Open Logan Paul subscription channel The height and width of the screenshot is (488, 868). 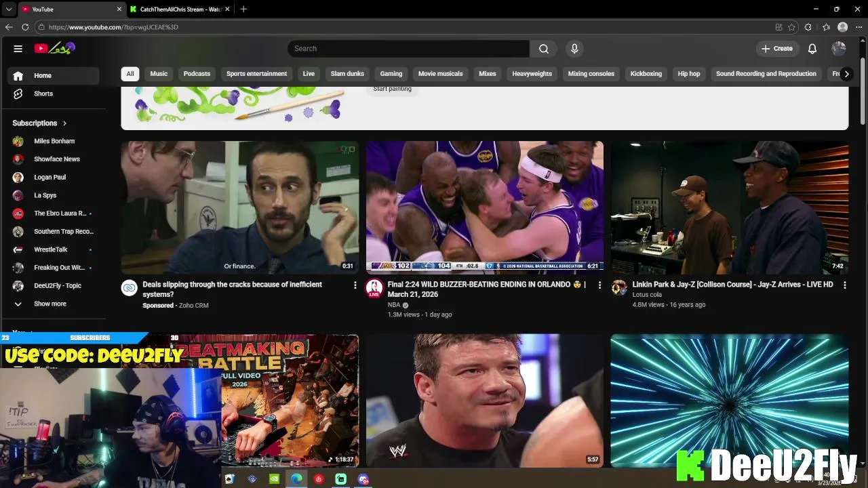point(54,178)
